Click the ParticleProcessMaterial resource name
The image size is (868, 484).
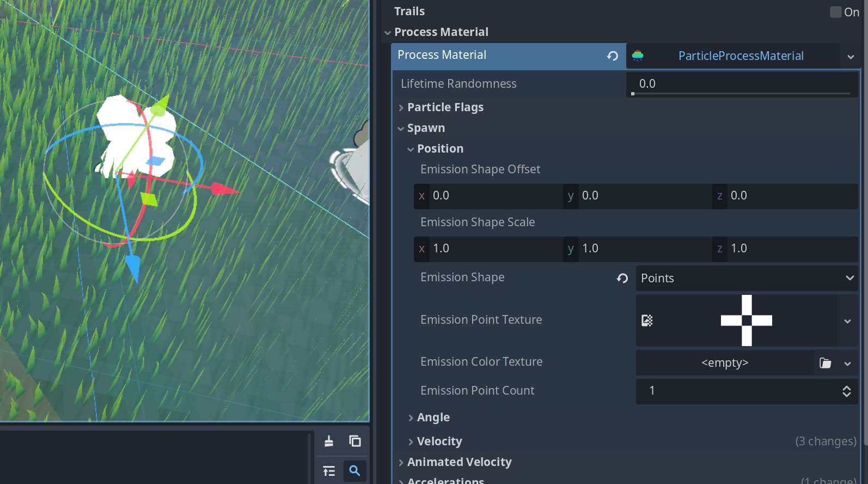pos(740,56)
